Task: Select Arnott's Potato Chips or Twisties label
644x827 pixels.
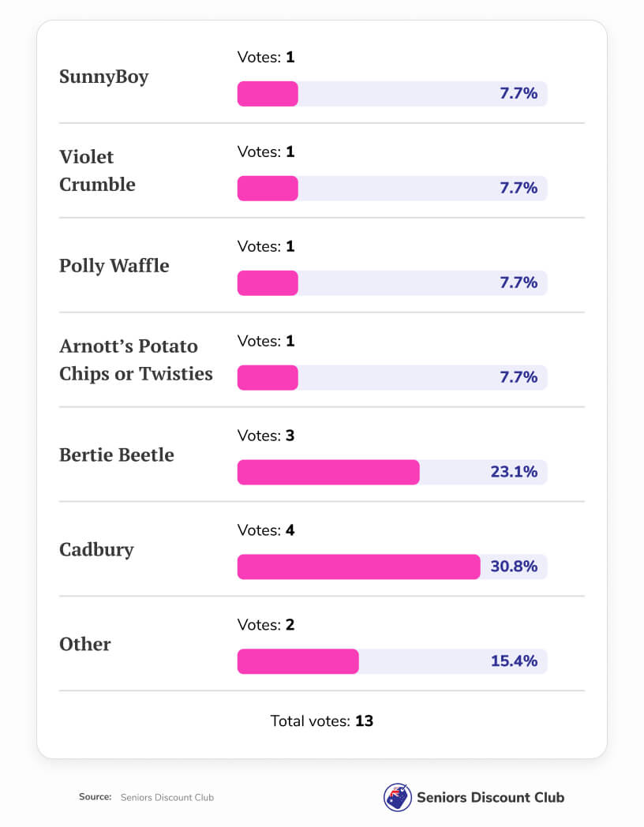Action: [136, 360]
